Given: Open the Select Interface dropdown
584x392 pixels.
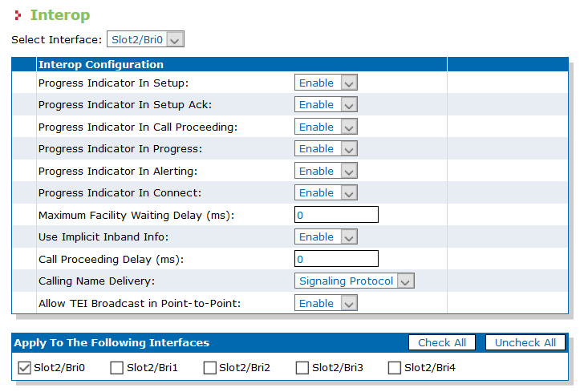Looking at the screenshot, I should 145,39.
